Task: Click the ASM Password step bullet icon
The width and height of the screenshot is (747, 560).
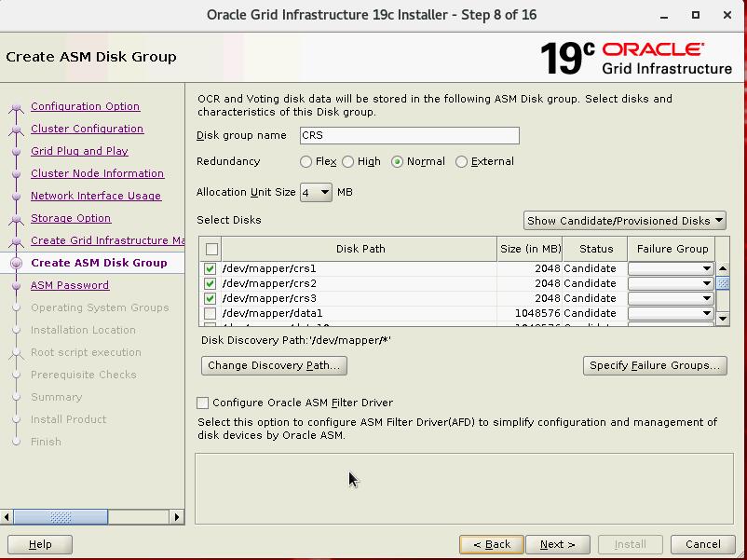Action: point(16,286)
